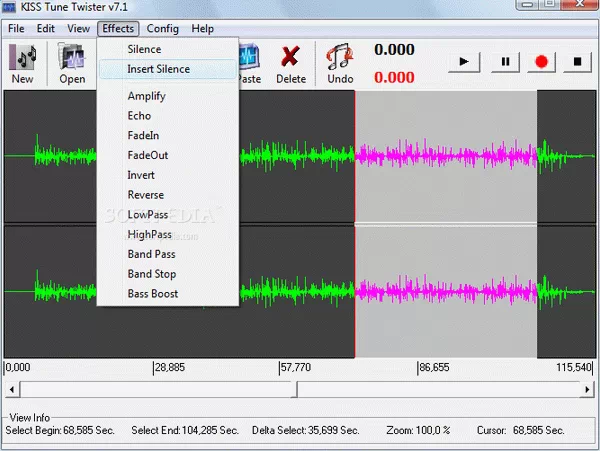Screen dimensions: 600x451
Task: Start playback with the Play button
Action: [x=464, y=62]
